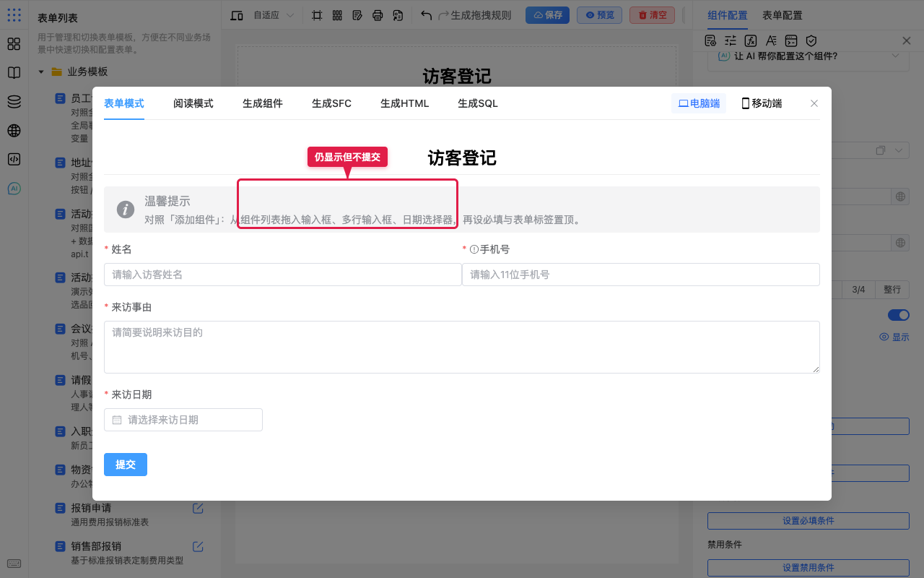The image size is (924, 578).
Task: Click the redo arrow
Action: pyautogui.click(x=443, y=15)
